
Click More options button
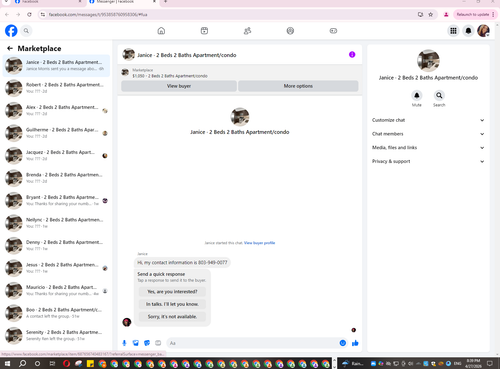tap(298, 86)
